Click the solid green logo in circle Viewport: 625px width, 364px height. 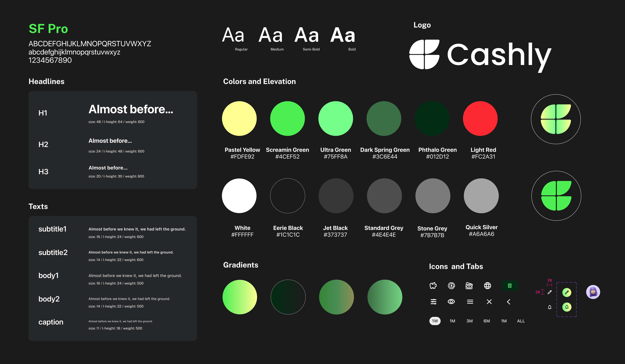tap(556, 196)
